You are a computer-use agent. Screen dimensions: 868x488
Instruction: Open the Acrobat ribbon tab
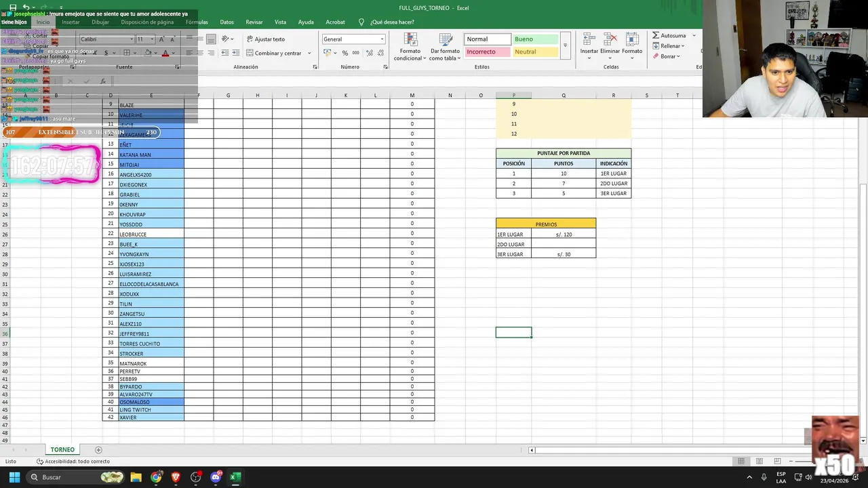click(x=335, y=22)
